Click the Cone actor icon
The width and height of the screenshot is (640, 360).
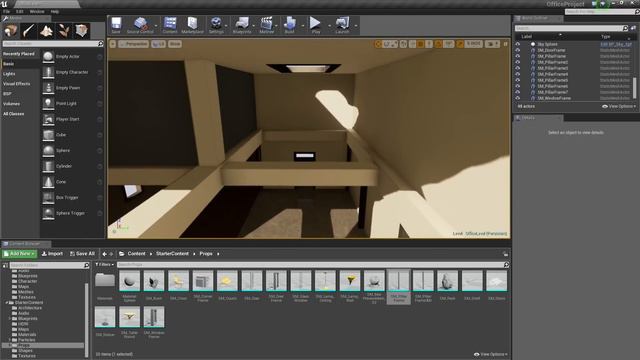click(48, 182)
